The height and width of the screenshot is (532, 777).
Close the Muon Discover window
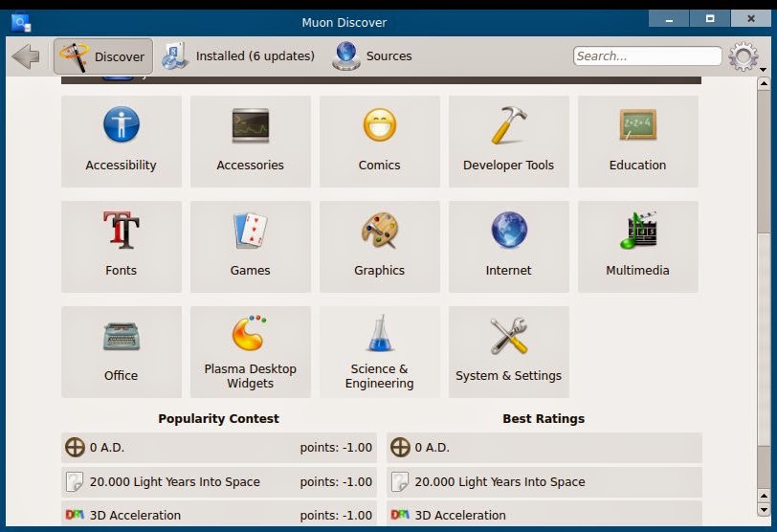tap(751, 19)
